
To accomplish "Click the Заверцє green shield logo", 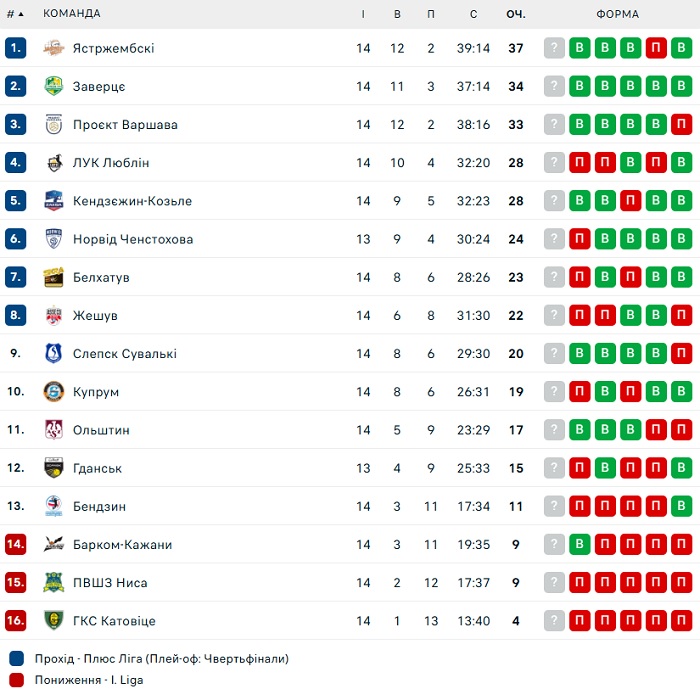I will [54, 86].
